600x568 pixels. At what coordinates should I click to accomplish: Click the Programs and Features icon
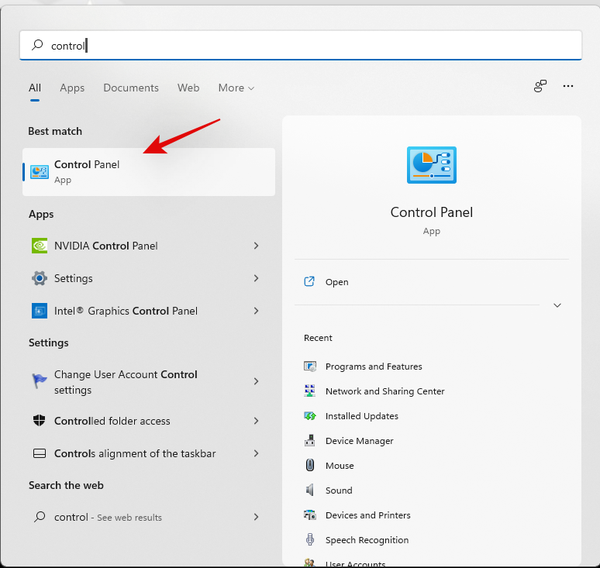click(x=310, y=366)
